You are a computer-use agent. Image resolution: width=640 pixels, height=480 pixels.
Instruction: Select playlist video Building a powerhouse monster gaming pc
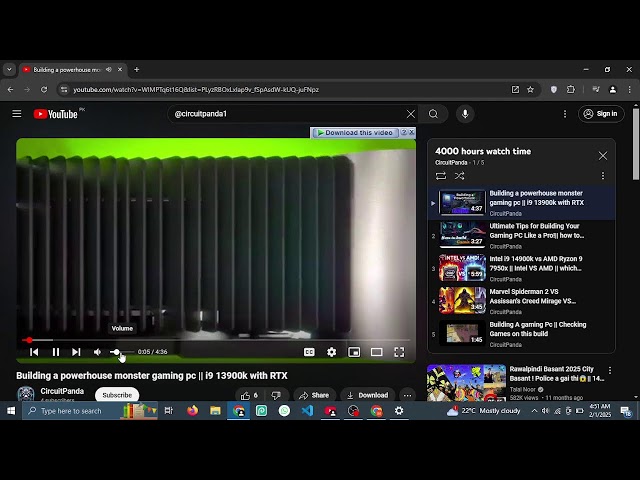[522, 203]
